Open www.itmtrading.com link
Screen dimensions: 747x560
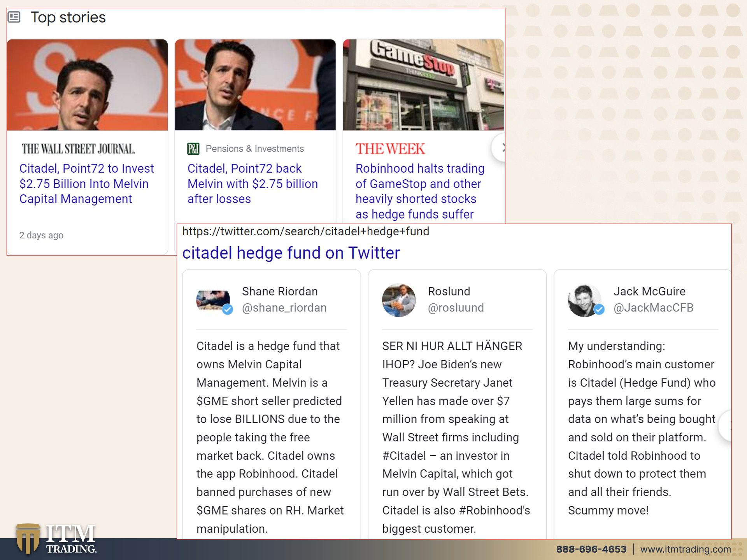click(x=686, y=549)
